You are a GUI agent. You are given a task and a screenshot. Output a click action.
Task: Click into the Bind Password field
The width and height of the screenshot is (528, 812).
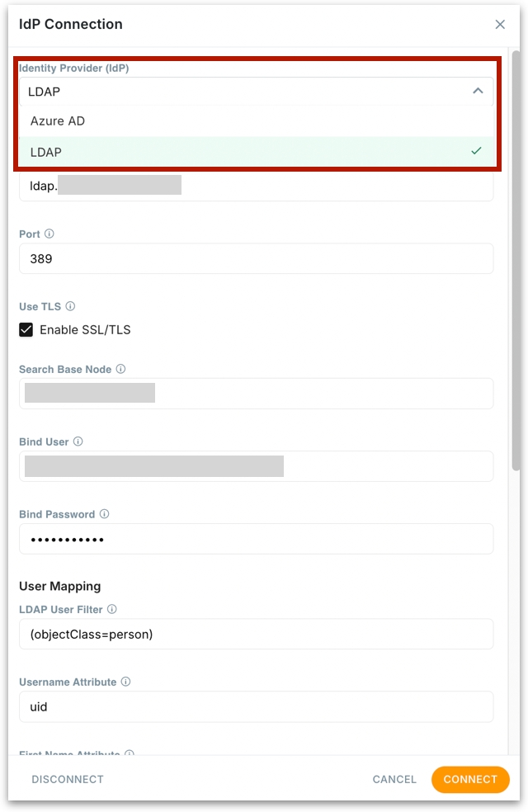(x=256, y=539)
